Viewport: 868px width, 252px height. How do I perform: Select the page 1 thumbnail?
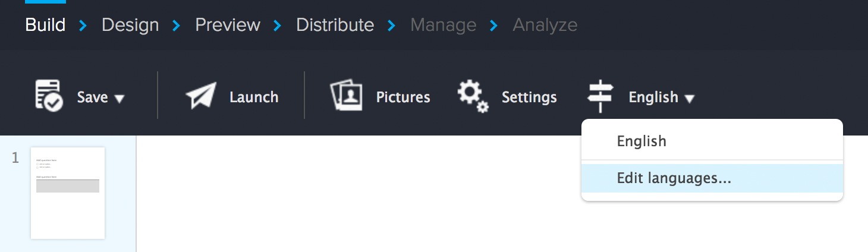coord(68,193)
